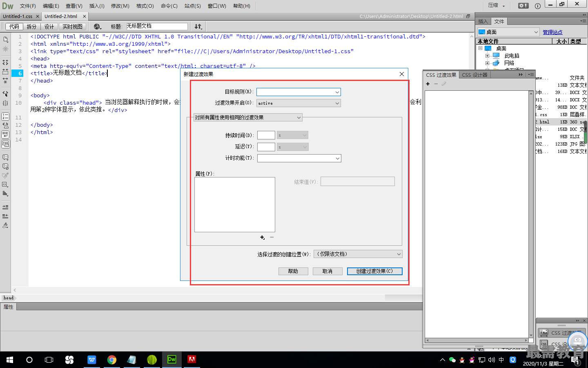Switch to 拆分 view

31,27
